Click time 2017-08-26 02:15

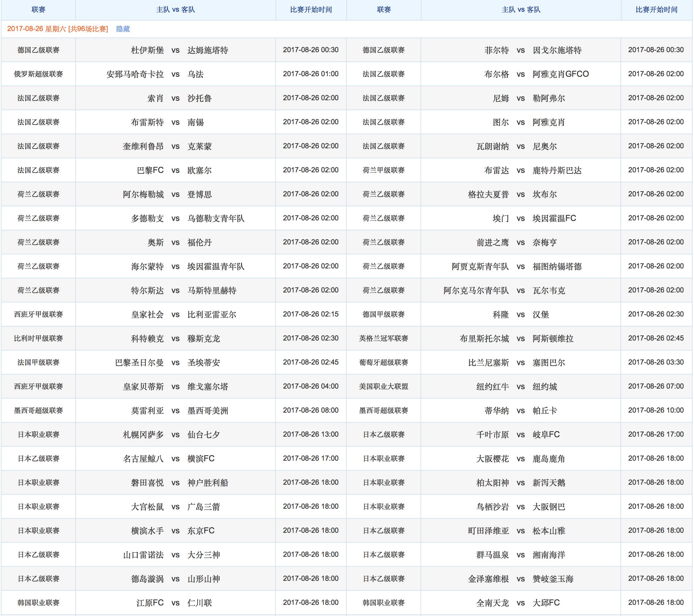coord(311,314)
